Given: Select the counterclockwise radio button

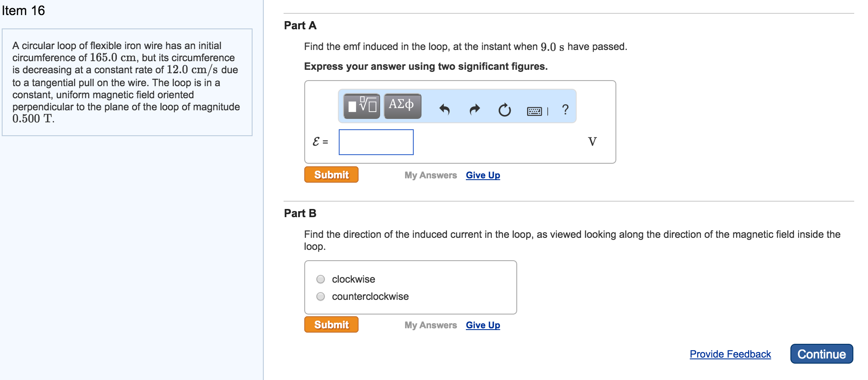Looking at the screenshot, I should (x=321, y=296).
